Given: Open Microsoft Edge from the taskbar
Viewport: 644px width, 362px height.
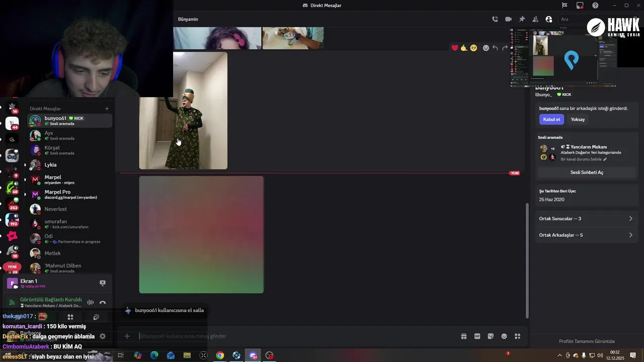Looking at the screenshot, I should pyautogui.click(x=154, y=355).
